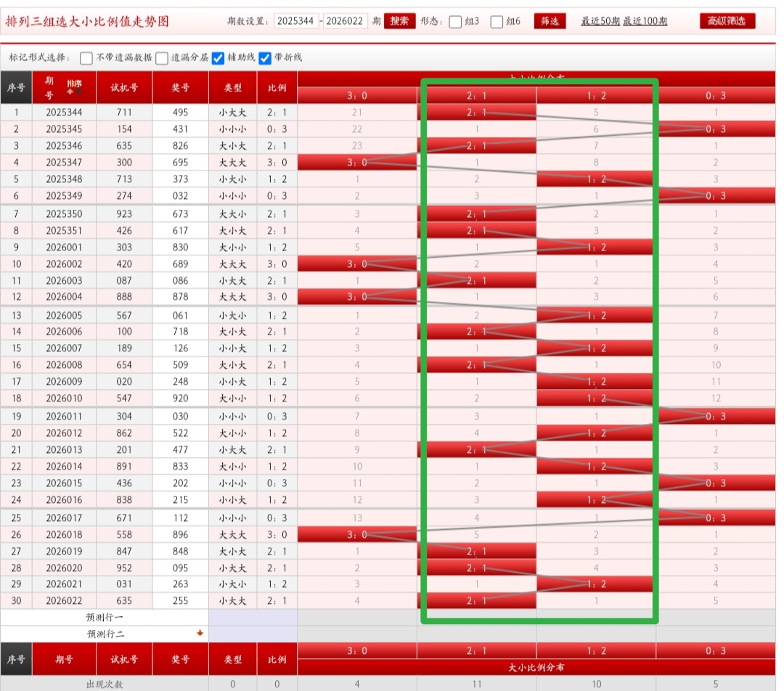
Task: Toggle the 组3 checkbox
Action: 455,22
